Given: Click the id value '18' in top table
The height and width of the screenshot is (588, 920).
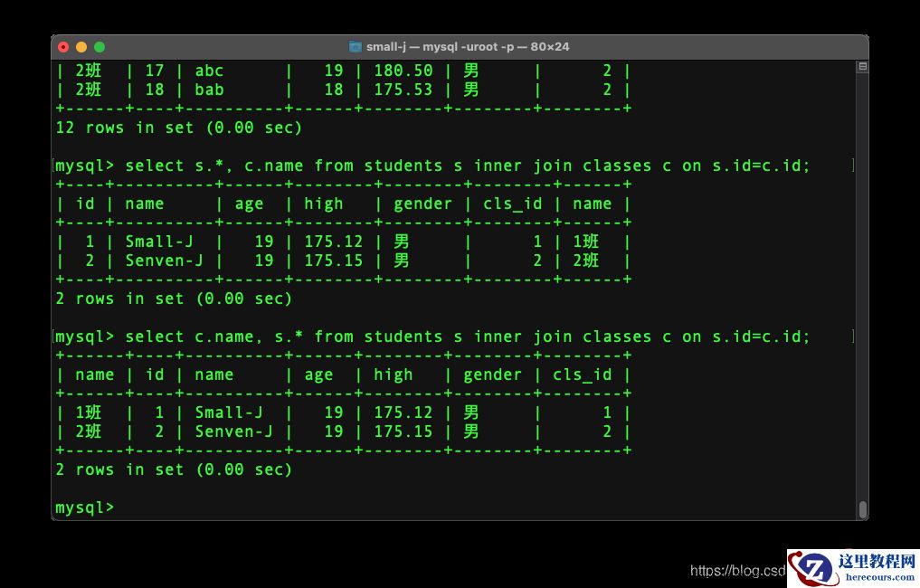Looking at the screenshot, I should 155,90.
